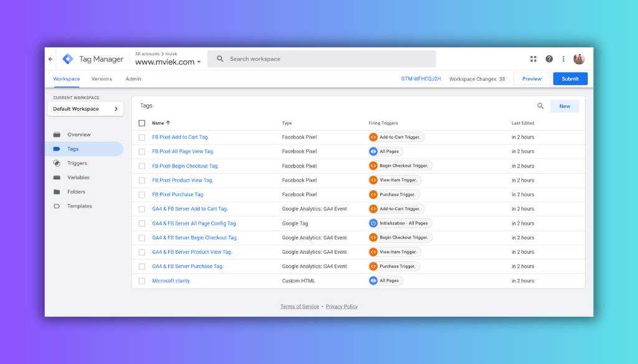Open the Google apps grid icon
Viewport: 638px width, 364px height.
tap(533, 59)
